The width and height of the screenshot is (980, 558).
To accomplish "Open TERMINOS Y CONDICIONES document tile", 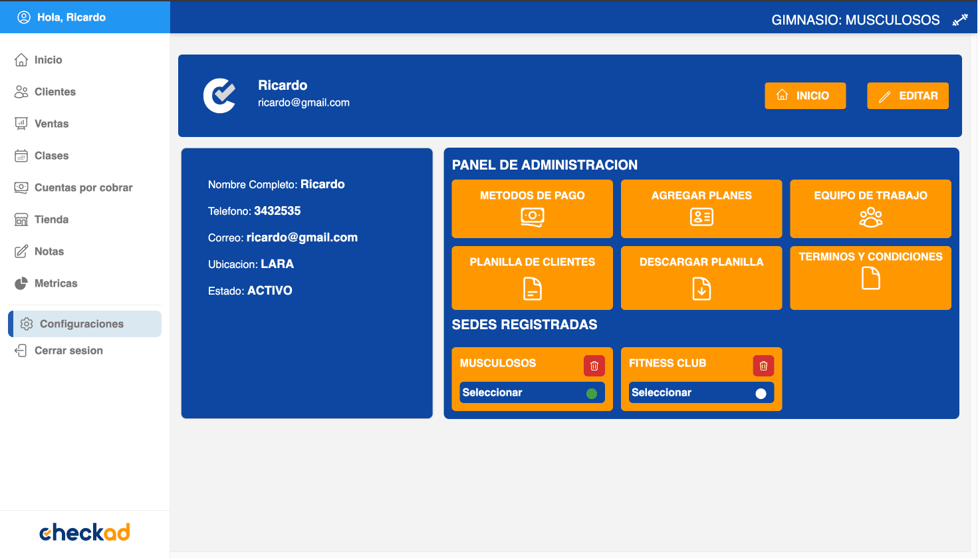I will (x=870, y=277).
